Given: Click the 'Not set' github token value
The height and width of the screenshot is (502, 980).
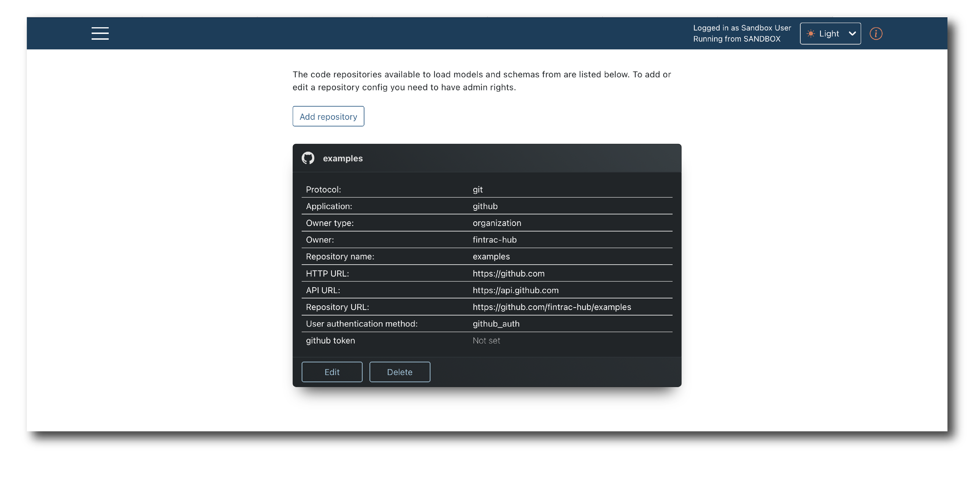Looking at the screenshot, I should 486,340.
